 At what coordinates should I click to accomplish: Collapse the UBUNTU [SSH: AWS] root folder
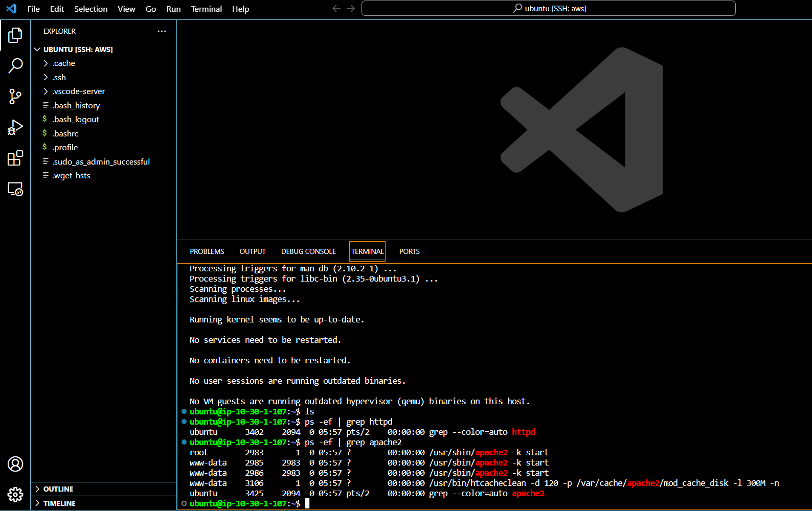[x=37, y=50]
